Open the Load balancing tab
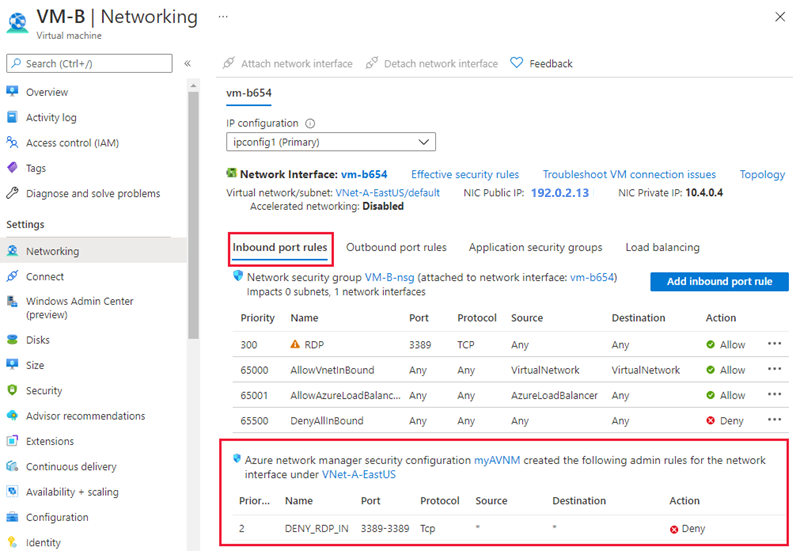The image size is (800, 551). [x=663, y=247]
